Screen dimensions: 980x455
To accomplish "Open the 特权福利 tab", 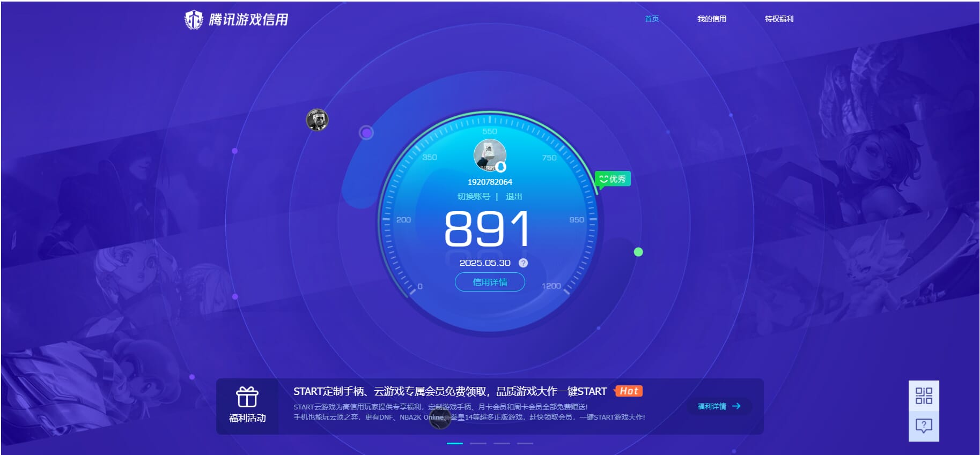I will 779,19.
